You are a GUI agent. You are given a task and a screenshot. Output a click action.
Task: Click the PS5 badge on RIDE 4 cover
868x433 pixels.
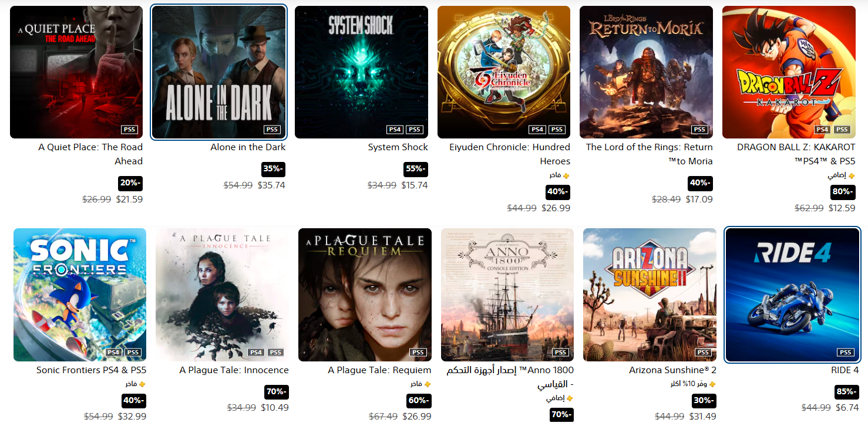click(845, 352)
